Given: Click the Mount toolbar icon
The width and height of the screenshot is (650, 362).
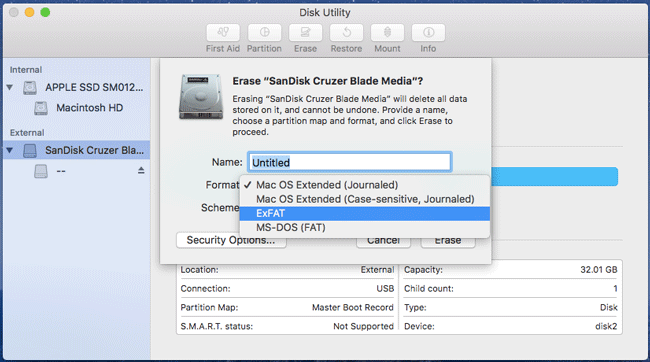Looking at the screenshot, I should point(387,32).
